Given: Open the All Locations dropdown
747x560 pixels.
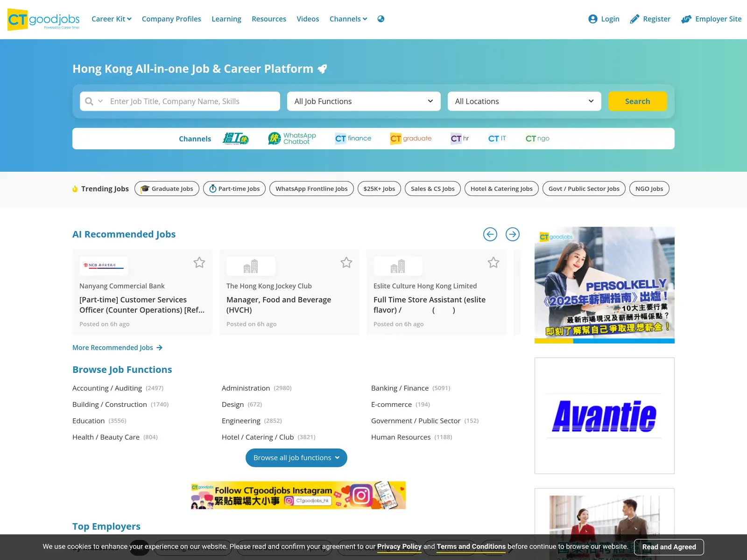Looking at the screenshot, I should pos(524,101).
